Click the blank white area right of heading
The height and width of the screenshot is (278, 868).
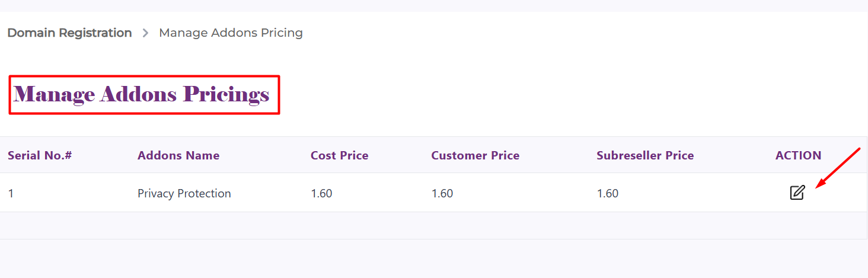(x=534, y=95)
